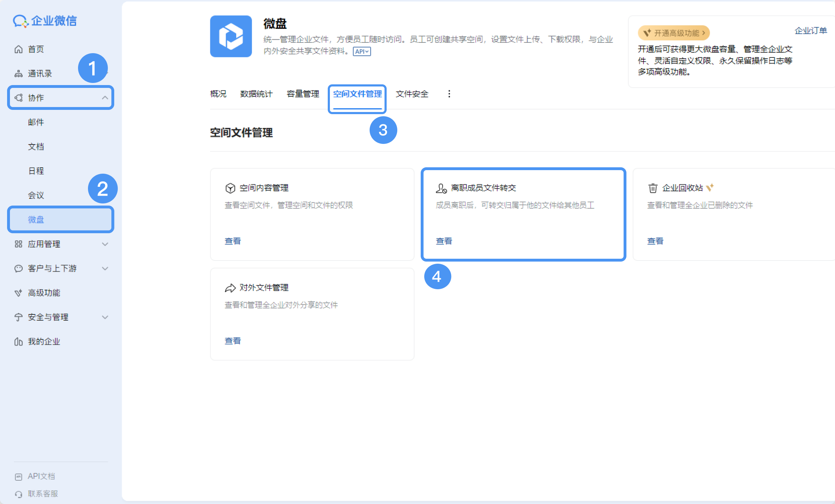Screen dimensions: 835x504
Task: Switch to the 概况 tab
Action: [218, 94]
